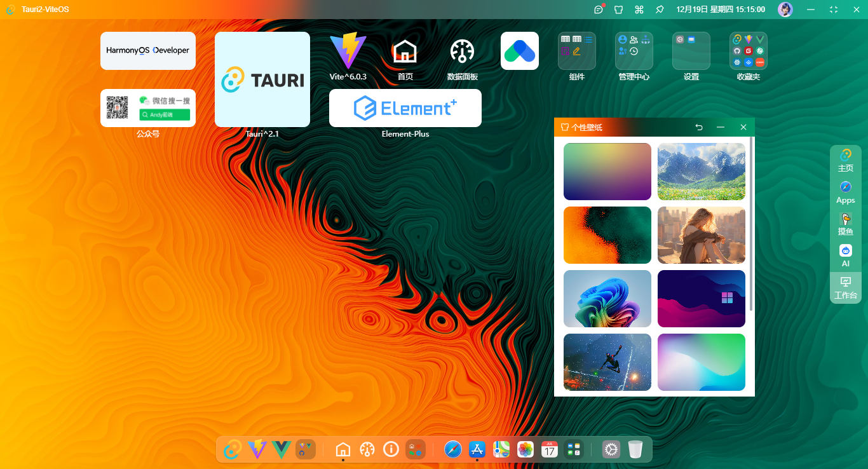Switch to AI in the side panel
This screenshot has width=868, height=469.
846,256
